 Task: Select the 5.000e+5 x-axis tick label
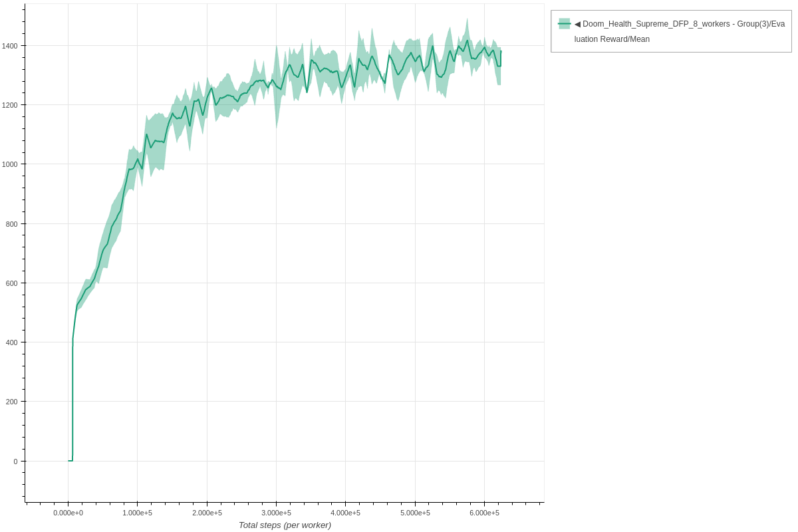415,513
